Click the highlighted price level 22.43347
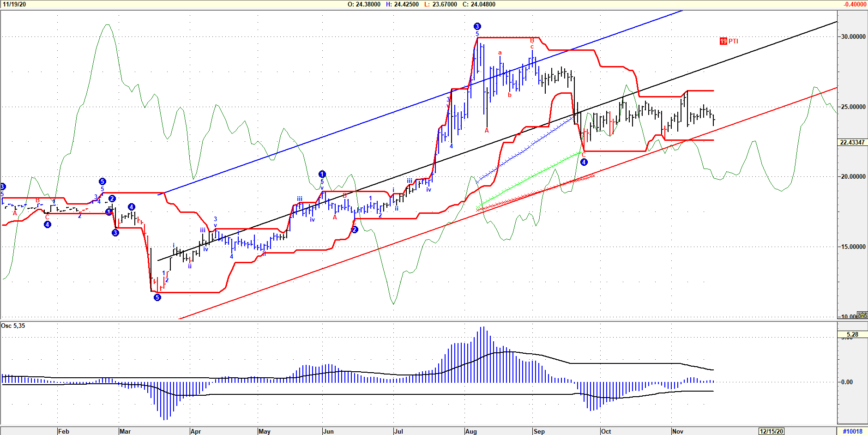The height and width of the screenshot is (435, 868). [852, 142]
